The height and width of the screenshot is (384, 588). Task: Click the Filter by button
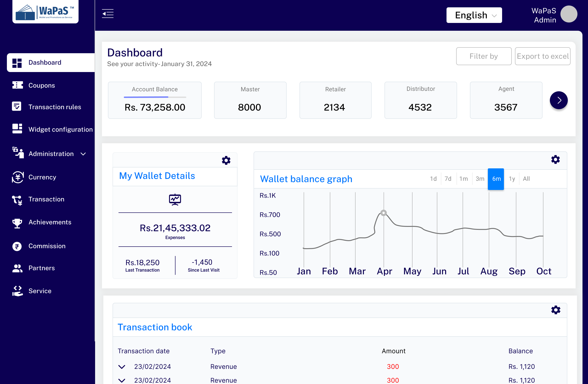click(x=483, y=56)
